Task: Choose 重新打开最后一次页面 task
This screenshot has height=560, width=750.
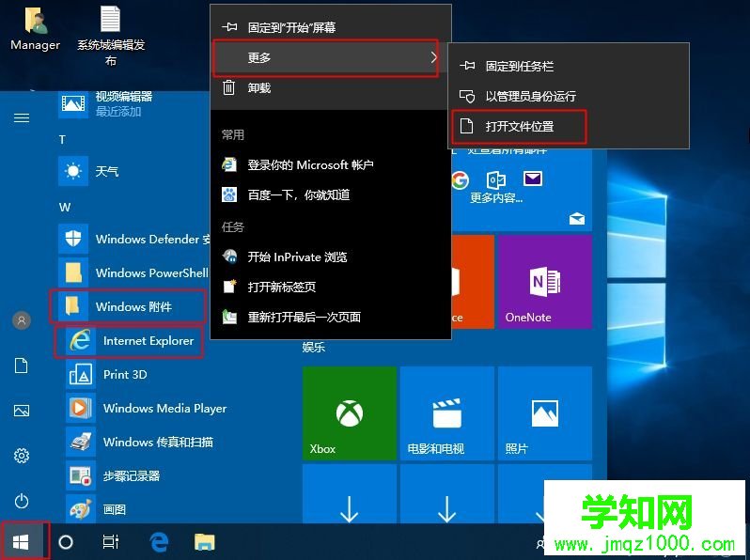Action: coord(331,317)
